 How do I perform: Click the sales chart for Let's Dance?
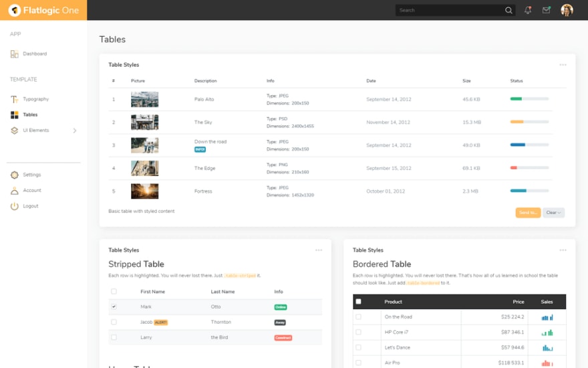[x=547, y=348]
